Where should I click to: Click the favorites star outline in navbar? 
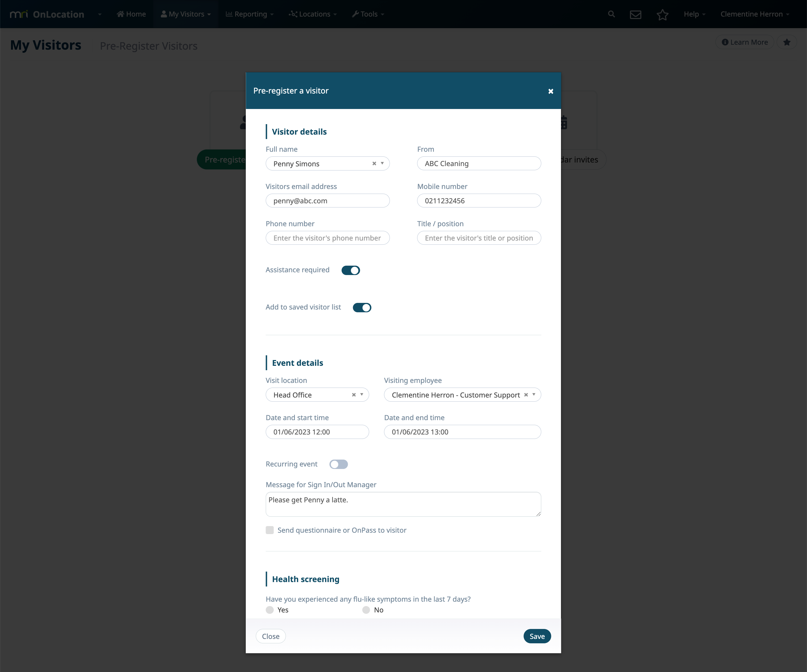(x=662, y=15)
